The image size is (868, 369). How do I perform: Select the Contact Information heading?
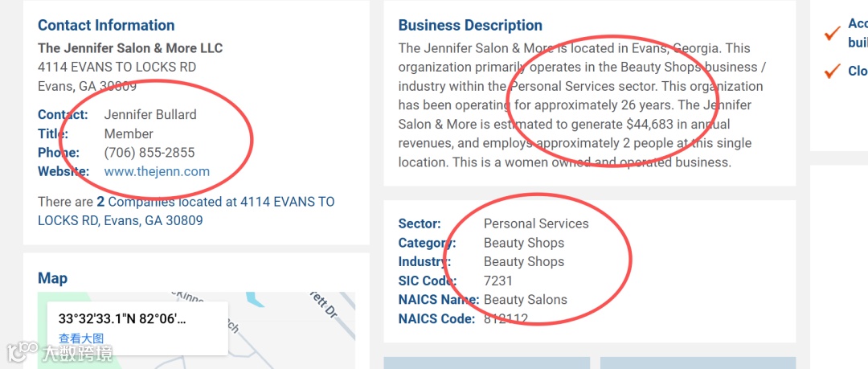106,25
